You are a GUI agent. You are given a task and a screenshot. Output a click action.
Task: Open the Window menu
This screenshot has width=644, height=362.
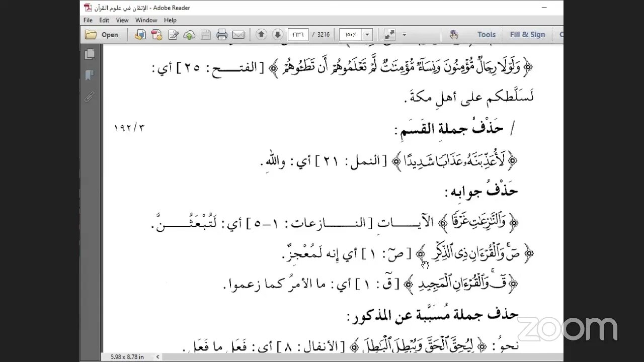[146, 20]
